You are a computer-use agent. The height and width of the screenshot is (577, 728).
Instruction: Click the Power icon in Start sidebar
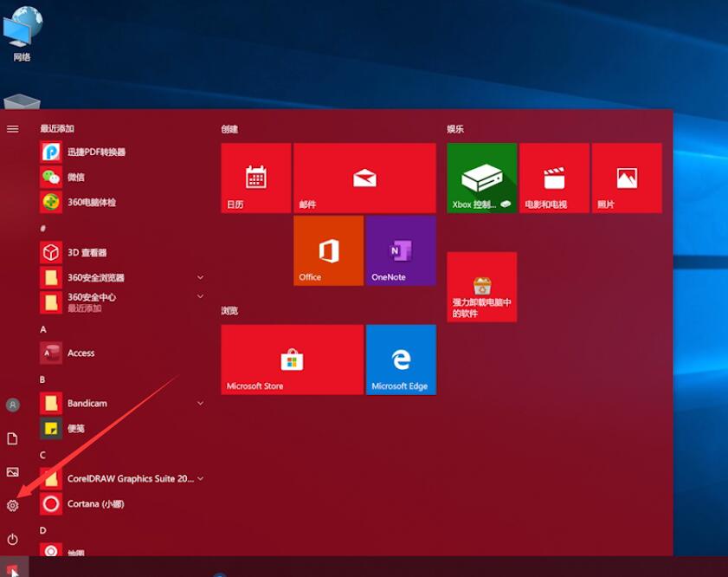coord(12,540)
